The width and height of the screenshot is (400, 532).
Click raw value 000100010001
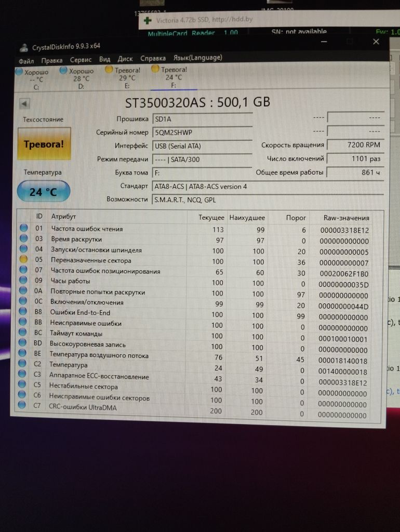point(343,339)
